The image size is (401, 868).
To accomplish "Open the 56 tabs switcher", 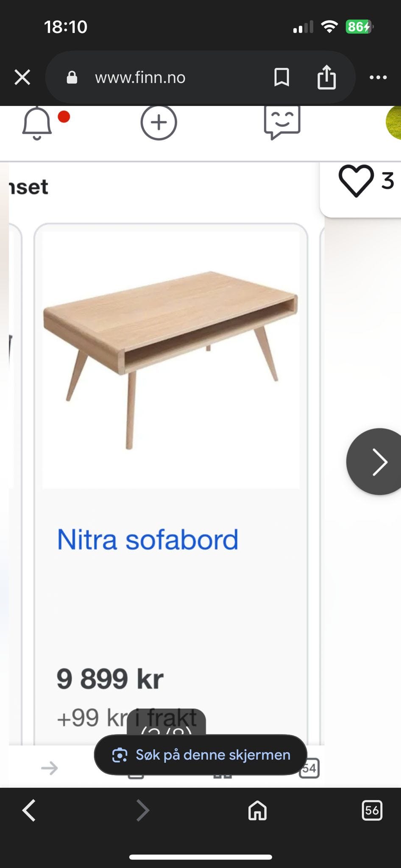I will click(372, 810).
